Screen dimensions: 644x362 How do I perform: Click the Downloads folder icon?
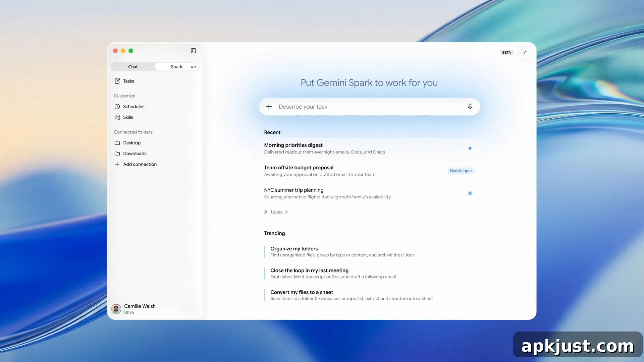tap(117, 154)
